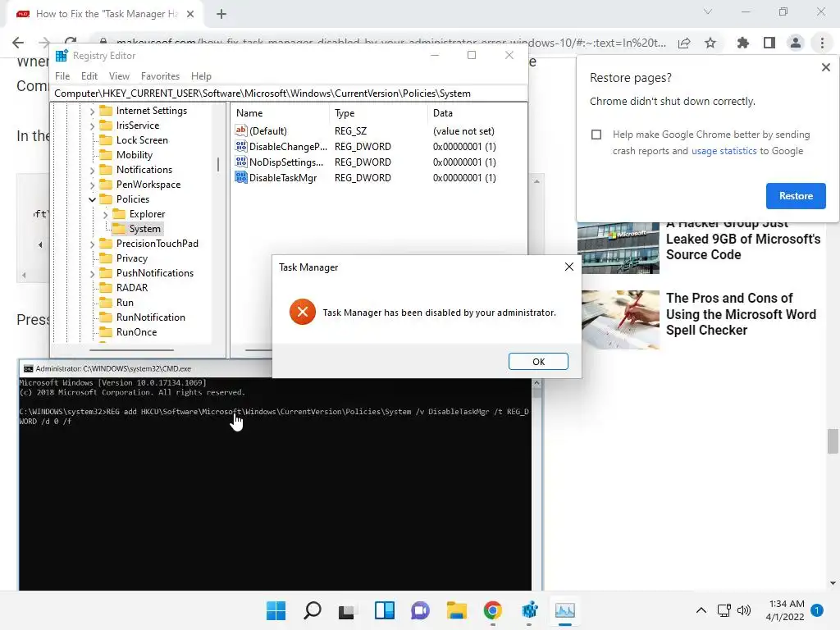Viewport: 840px width, 630px height.
Task: Toggle Chrome side panel icon
Action: tap(769, 43)
